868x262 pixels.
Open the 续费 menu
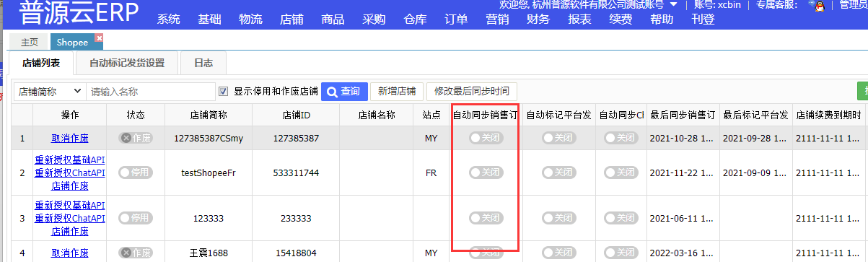(x=621, y=19)
